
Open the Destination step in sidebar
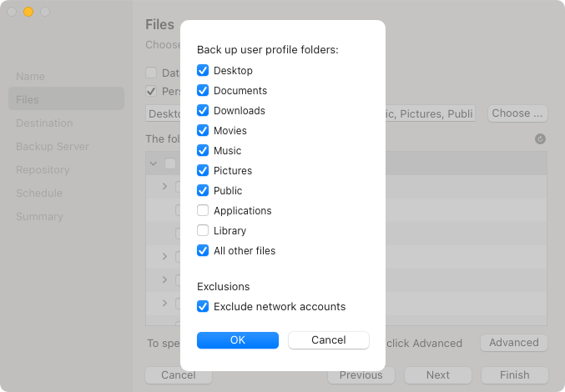click(x=44, y=123)
